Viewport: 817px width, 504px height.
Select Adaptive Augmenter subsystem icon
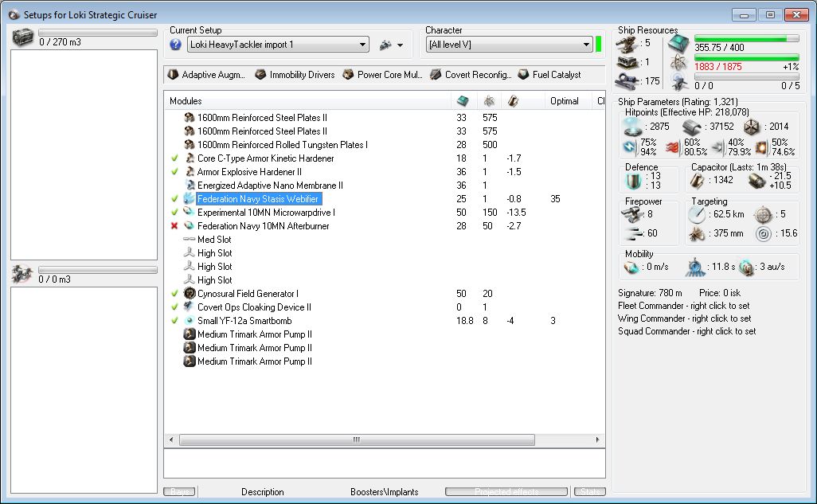[173, 75]
